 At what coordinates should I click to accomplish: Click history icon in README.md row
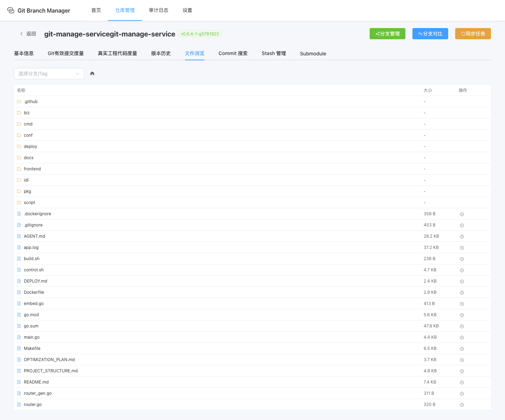coord(462,382)
